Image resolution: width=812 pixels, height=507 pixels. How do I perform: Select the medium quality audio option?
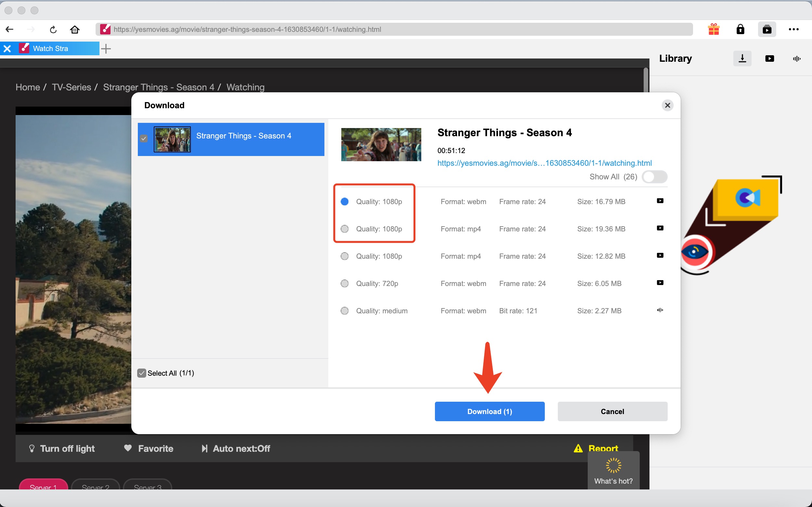(345, 310)
